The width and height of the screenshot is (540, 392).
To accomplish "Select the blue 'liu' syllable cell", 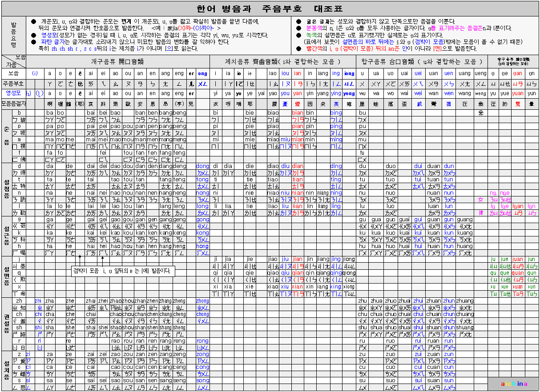I will [x=285, y=206].
